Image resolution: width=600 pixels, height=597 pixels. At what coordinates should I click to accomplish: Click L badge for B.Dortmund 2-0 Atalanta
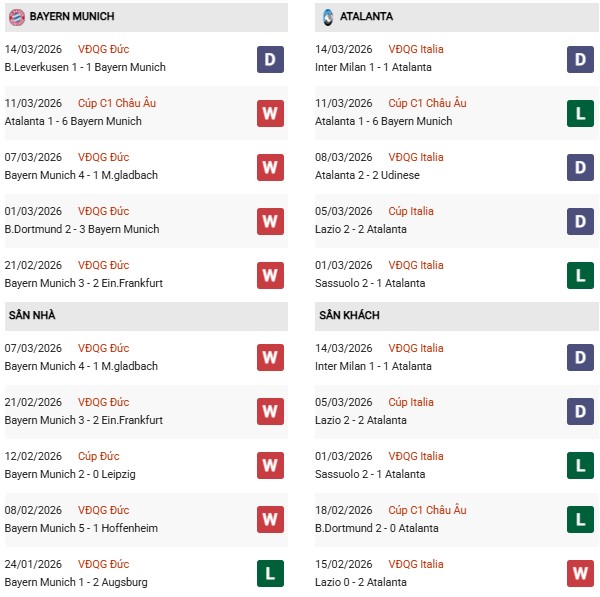click(580, 520)
